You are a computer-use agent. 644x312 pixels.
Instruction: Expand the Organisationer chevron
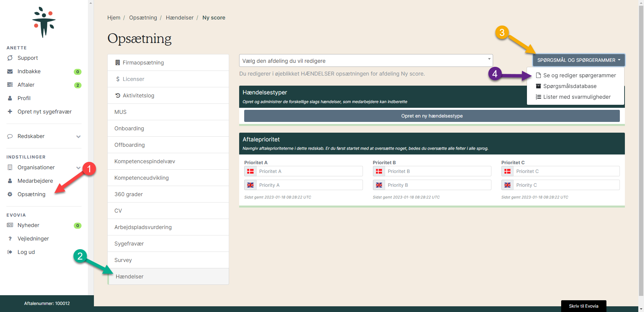click(78, 168)
